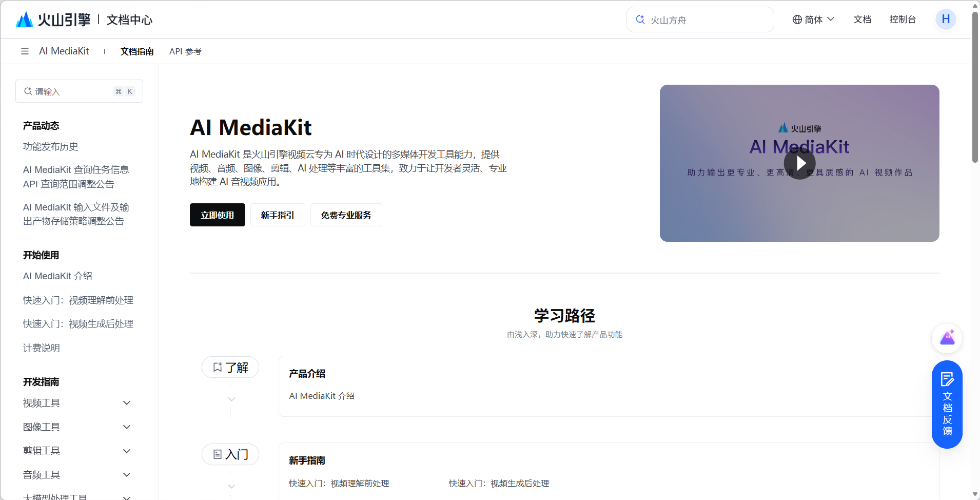
Task: Switch to the API 参考 tab
Action: tap(185, 51)
